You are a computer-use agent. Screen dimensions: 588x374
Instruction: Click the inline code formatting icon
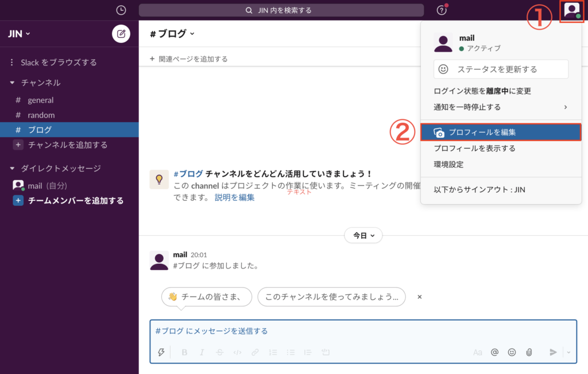click(x=237, y=352)
